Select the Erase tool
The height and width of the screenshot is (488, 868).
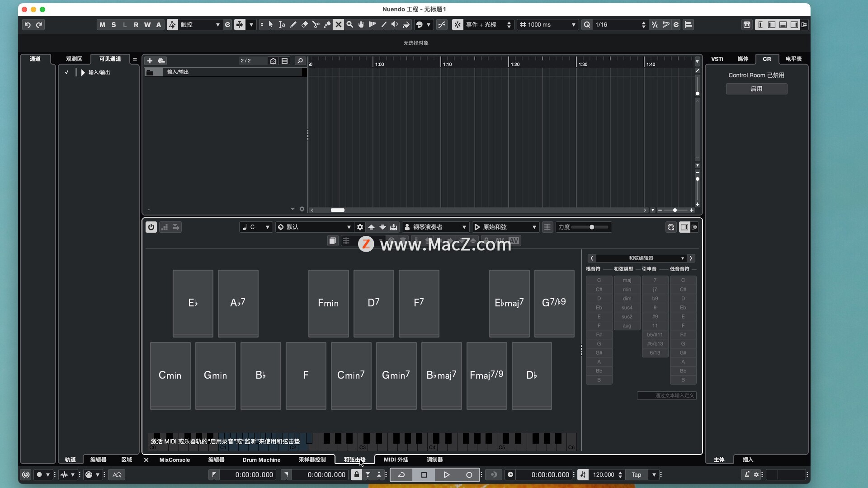tap(305, 24)
